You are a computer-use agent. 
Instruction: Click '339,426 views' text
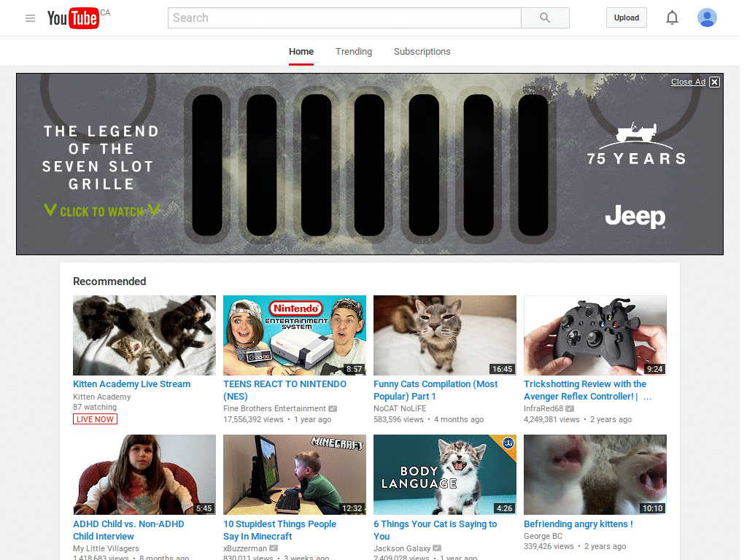pyautogui.click(x=549, y=547)
